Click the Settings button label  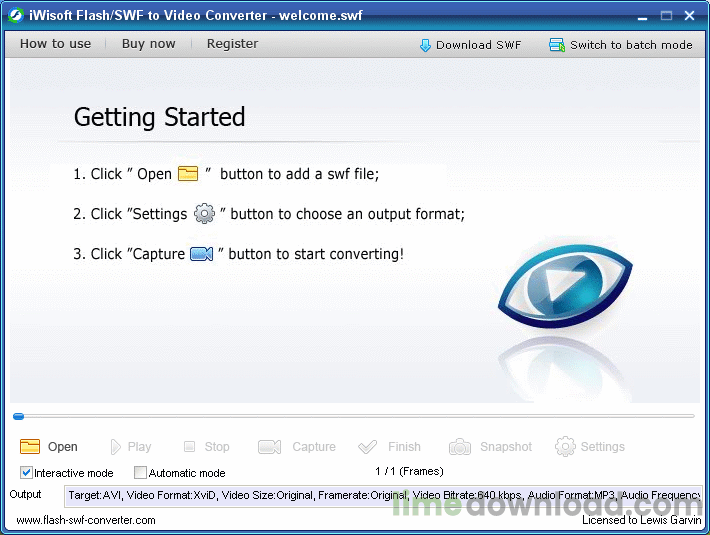[x=603, y=447]
